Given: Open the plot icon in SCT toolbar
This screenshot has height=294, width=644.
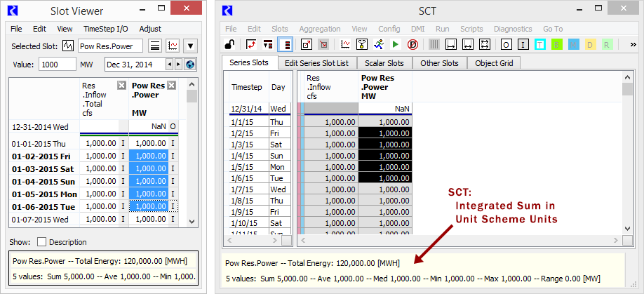Looking at the screenshot, I should (x=345, y=44).
